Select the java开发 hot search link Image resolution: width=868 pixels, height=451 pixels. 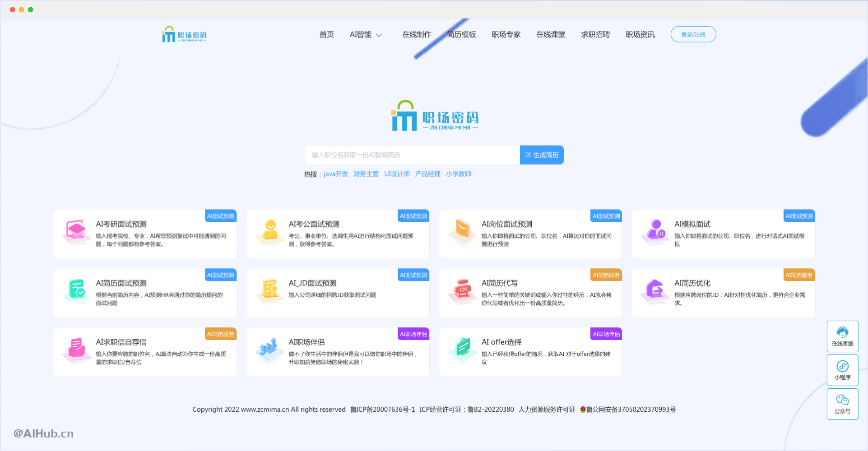[x=335, y=174]
